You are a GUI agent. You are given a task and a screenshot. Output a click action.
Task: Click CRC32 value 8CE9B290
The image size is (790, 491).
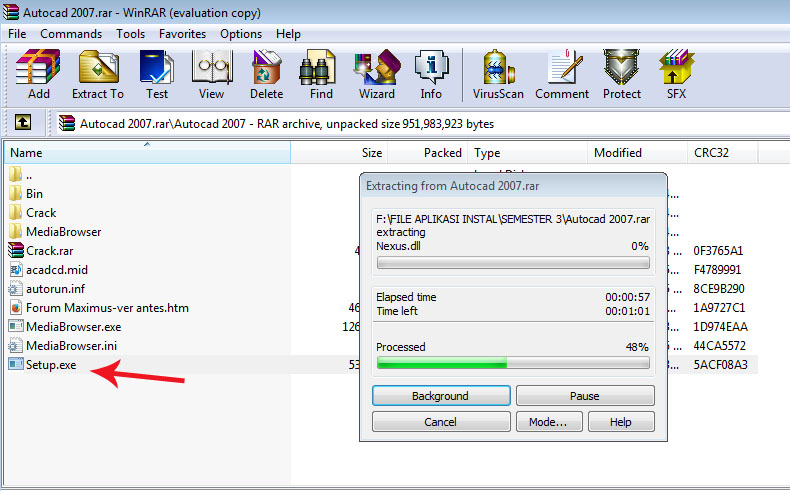(x=719, y=289)
